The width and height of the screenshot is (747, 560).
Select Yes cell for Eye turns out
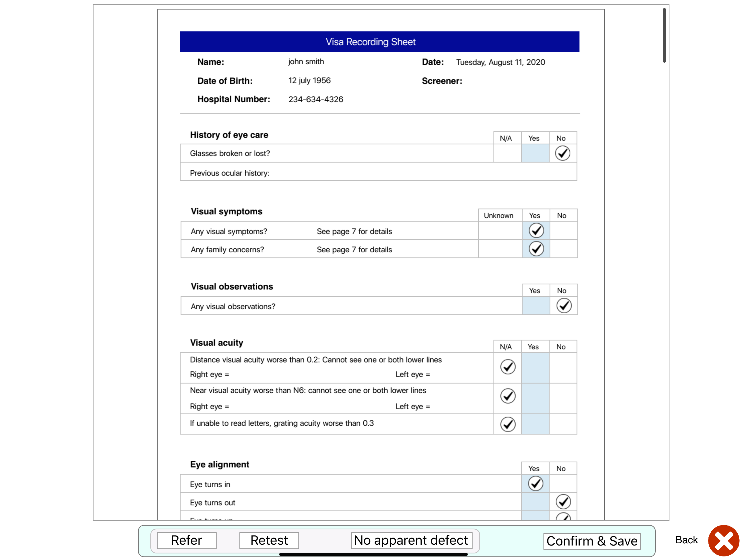click(x=535, y=502)
